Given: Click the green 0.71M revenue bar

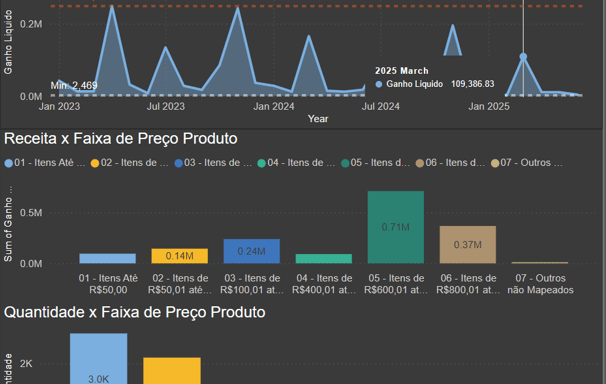Looking at the screenshot, I should (396, 227).
